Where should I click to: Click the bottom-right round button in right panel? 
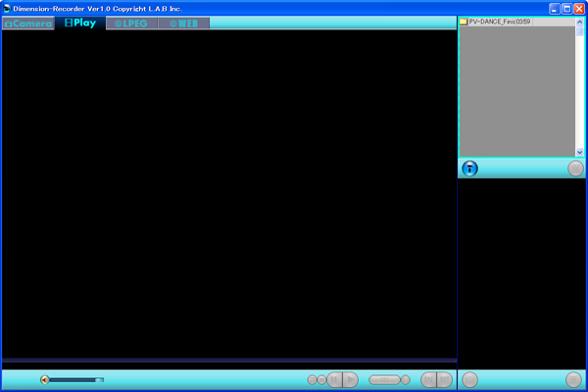(574, 380)
